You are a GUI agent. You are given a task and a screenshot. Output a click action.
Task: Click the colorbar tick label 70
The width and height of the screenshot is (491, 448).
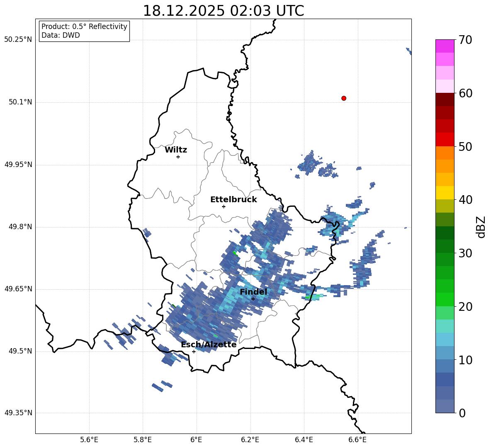click(465, 40)
